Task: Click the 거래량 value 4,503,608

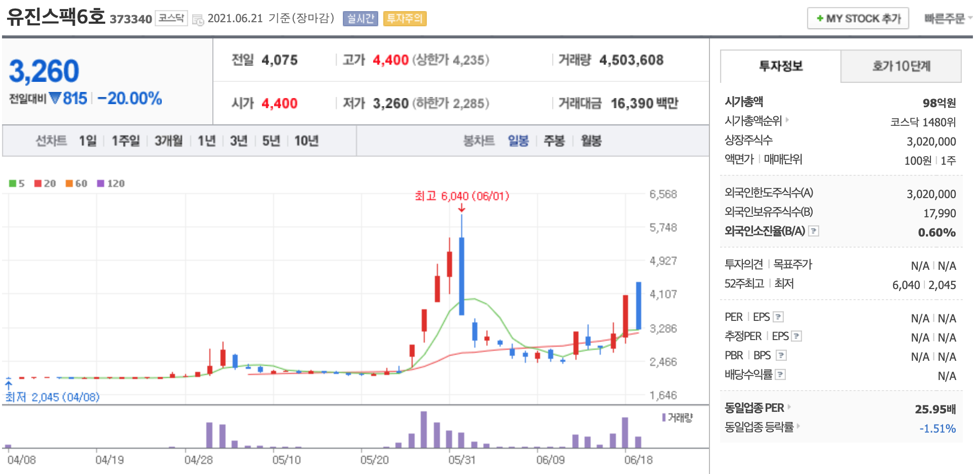Action: (632, 60)
